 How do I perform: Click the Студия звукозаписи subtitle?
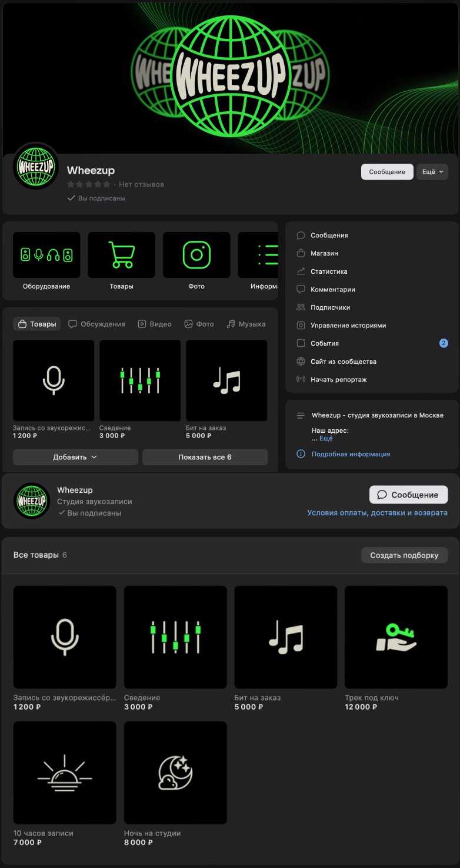click(95, 502)
